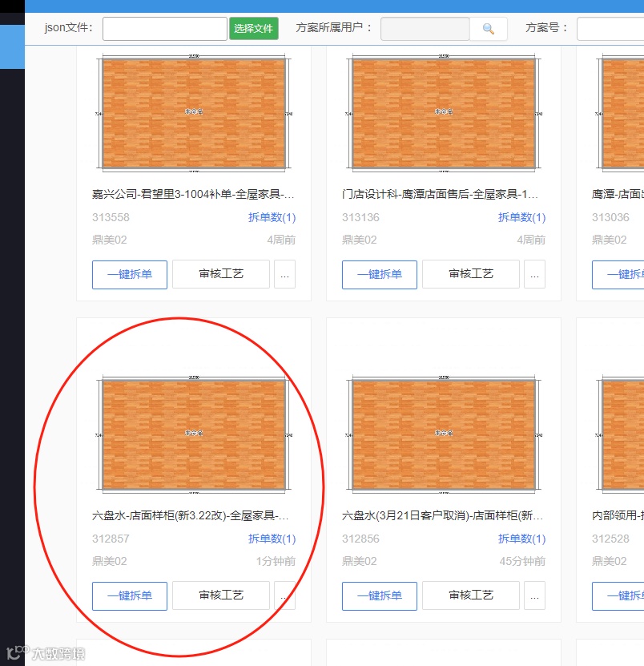Click 一键拆单 for plan 312528

click(x=618, y=596)
